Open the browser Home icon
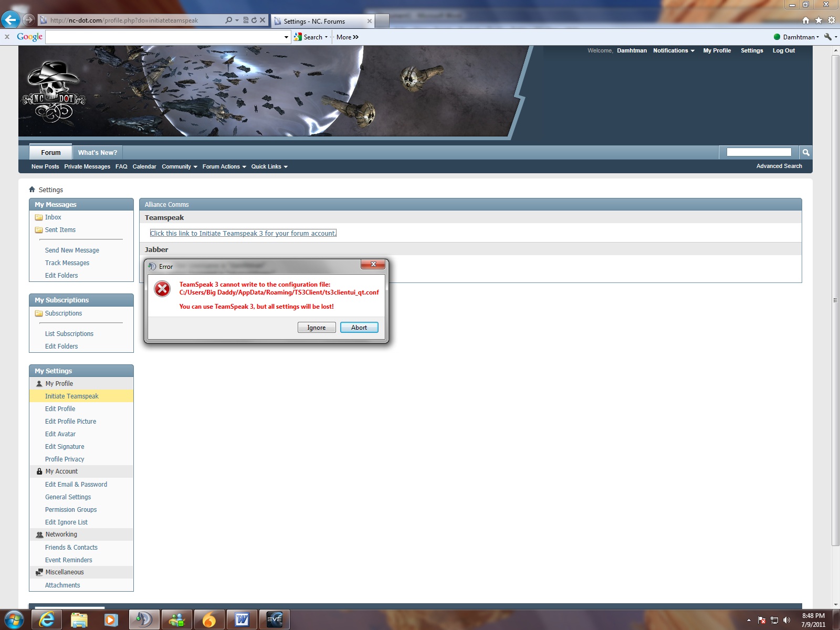 [806, 20]
